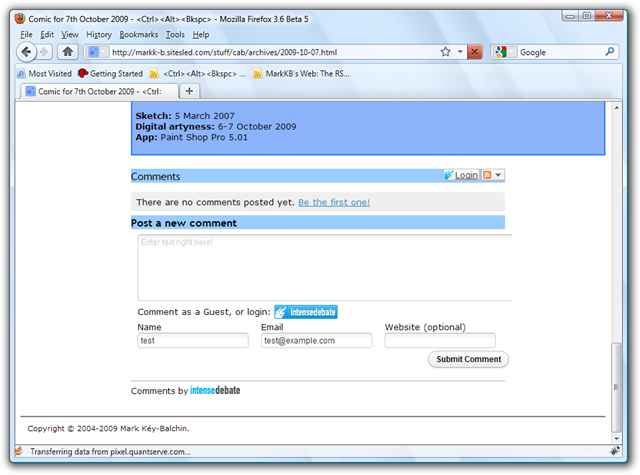The height and width of the screenshot is (475, 640).
Task: Open the Help menu
Action: click(x=201, y=35)
